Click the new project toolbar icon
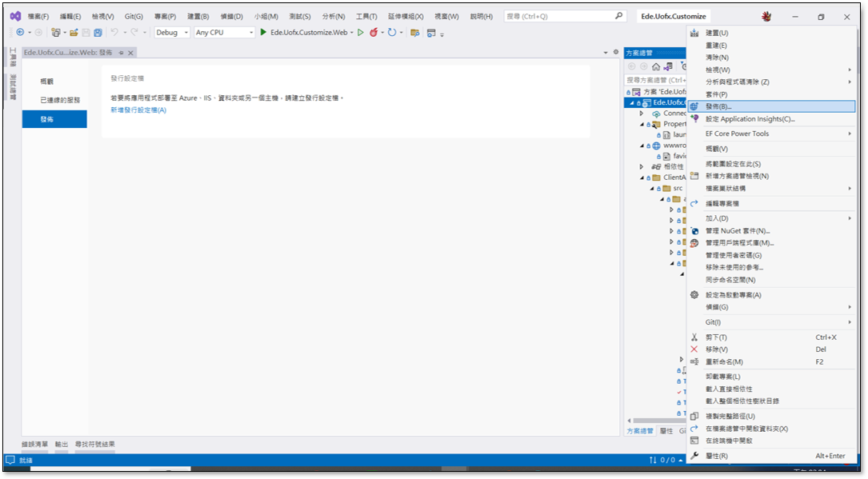Screen dimensions: 868x479 click(55, 33)
